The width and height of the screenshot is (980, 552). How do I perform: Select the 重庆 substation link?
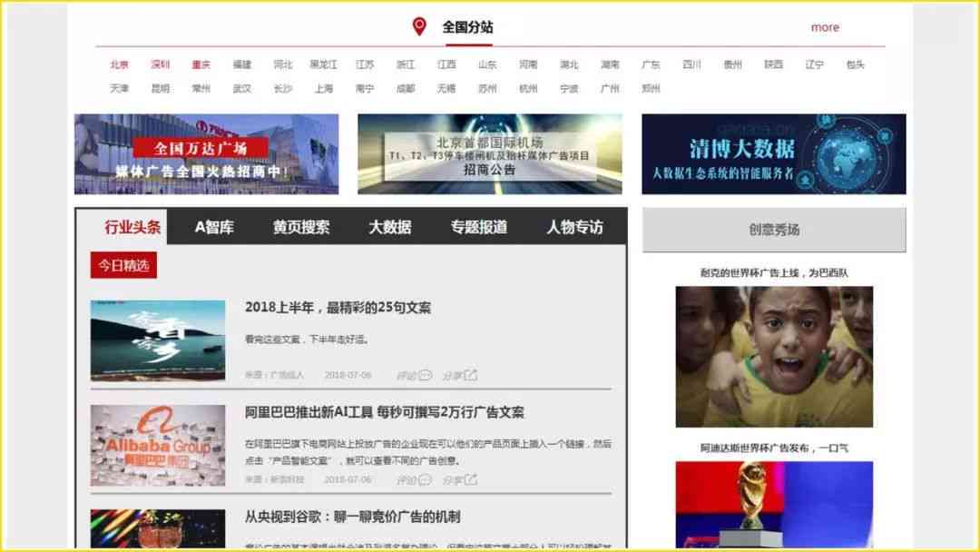coord(201,64)
